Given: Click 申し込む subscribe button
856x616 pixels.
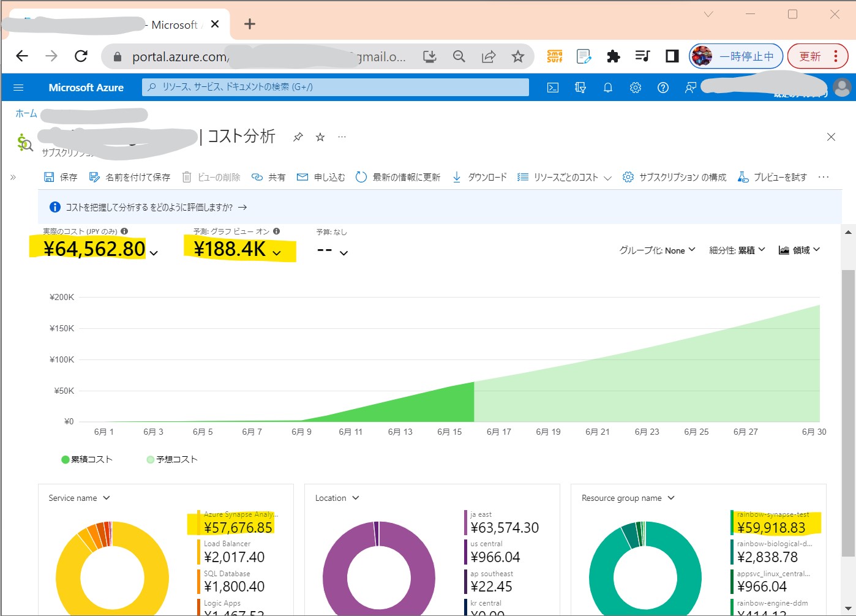Looking at the screenshot, I should pyautogui.click(x=321, y=177).
